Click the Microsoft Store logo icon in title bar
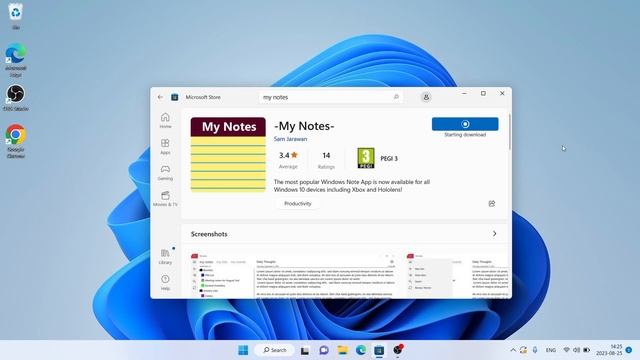This screenshot has width=640, height=360. coord(175,97)
